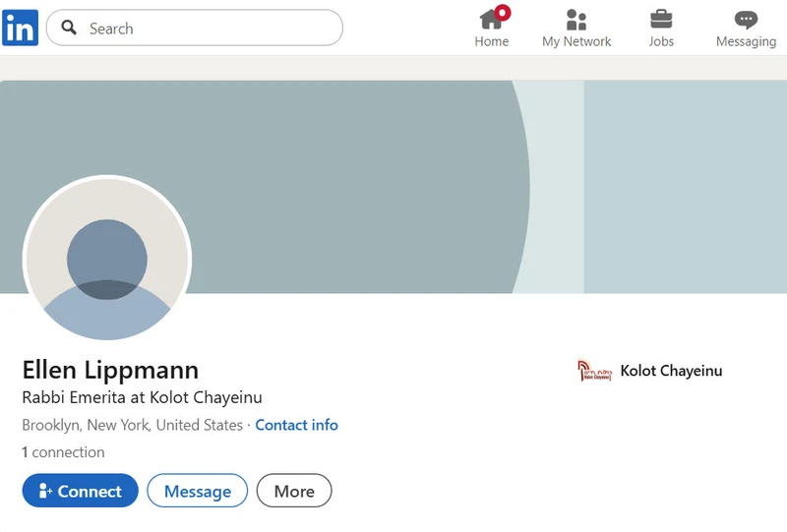
Task: Click the default profile avatar photo
Action: coord(107,259)
